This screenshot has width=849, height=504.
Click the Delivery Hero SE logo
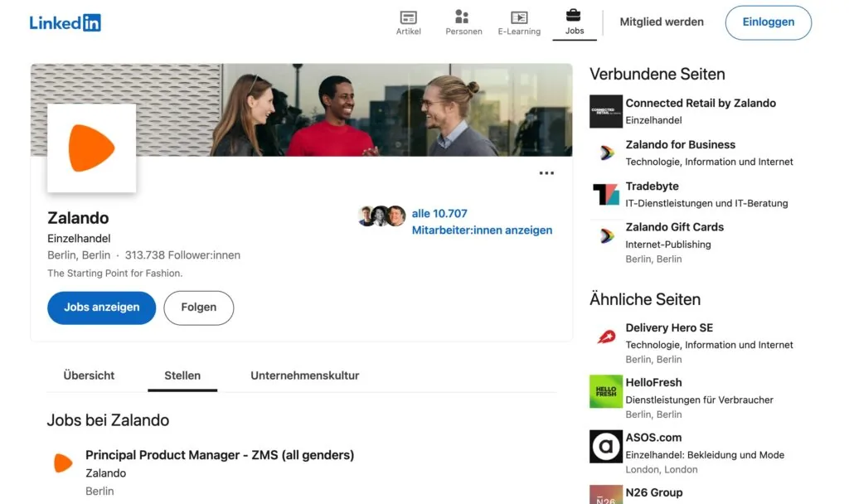pyautogui.click(x=606, y=337)
